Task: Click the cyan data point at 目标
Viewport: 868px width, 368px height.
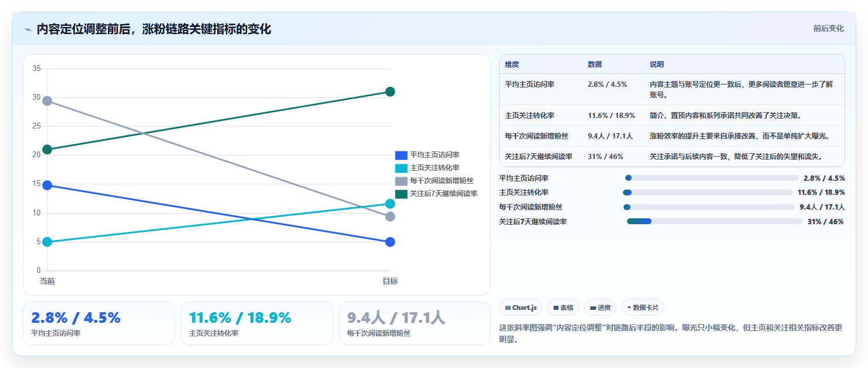Action: tap(390, 204)
